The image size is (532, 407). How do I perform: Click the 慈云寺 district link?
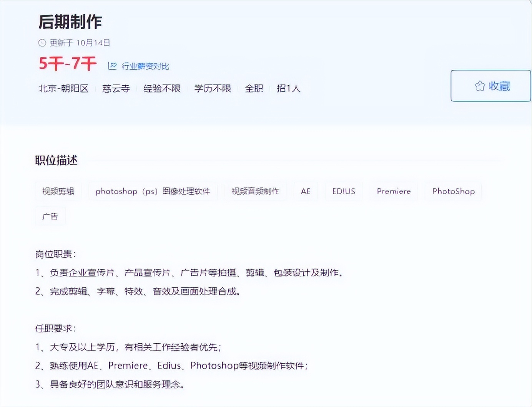(x=117, y=89)
